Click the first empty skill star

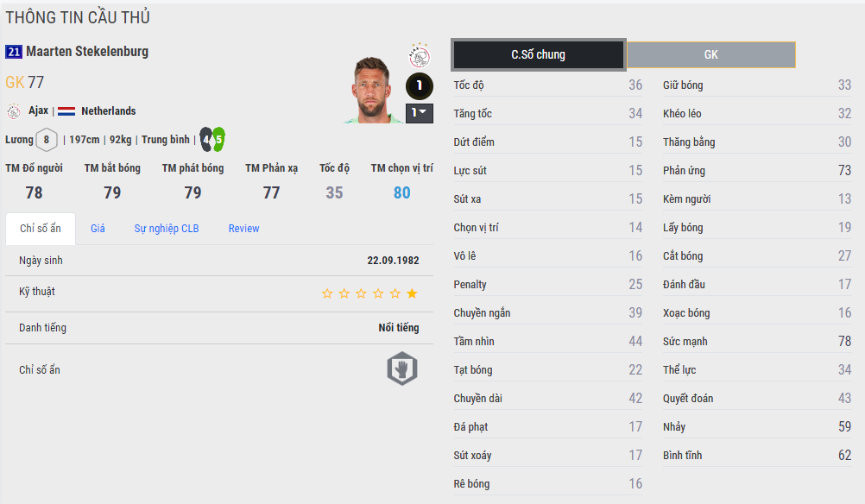[x=327, y=293]
